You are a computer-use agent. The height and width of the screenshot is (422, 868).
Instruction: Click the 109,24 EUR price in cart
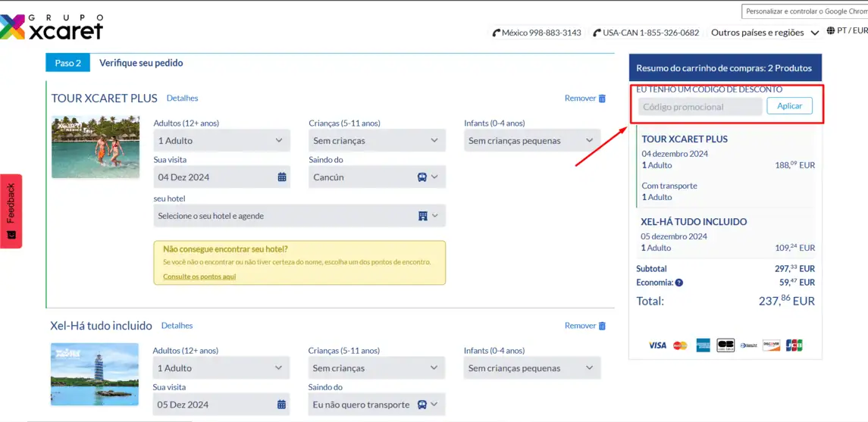click(795, 248)
